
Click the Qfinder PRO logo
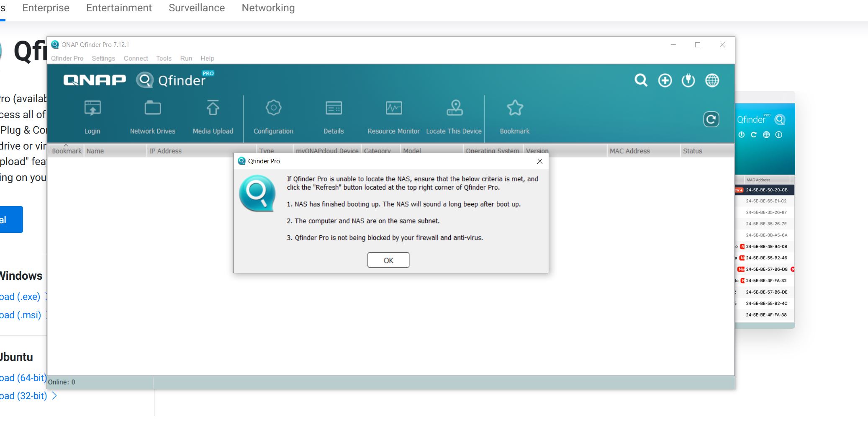(175, 79)
